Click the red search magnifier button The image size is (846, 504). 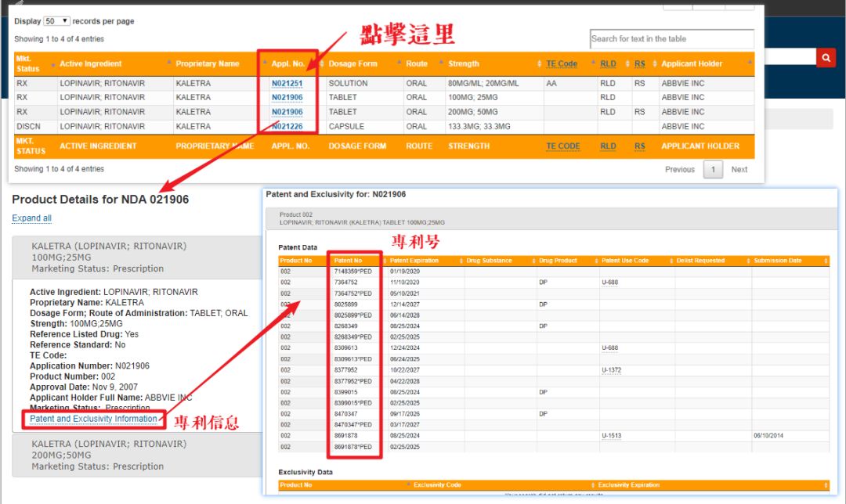coord(826,57)
